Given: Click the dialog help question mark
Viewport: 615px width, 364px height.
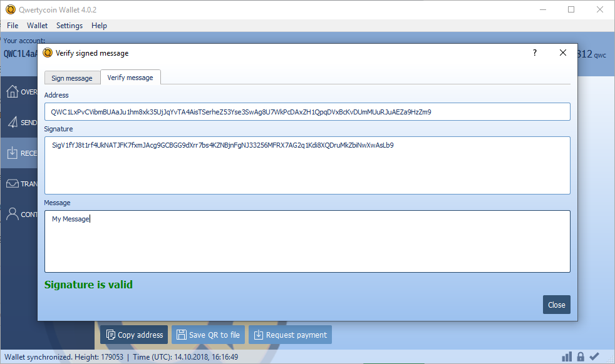Looking at the screenshot, I should [x=535, y=53].
